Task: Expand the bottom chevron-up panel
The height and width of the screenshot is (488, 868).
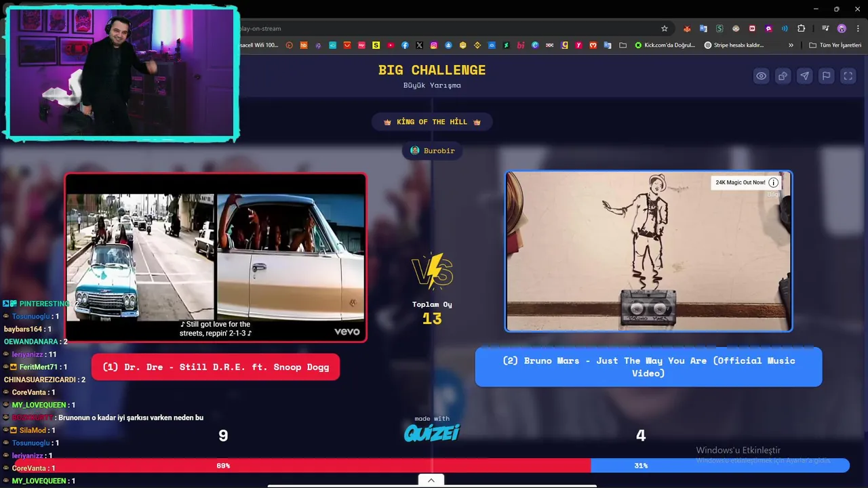Action: pos(431,480)
